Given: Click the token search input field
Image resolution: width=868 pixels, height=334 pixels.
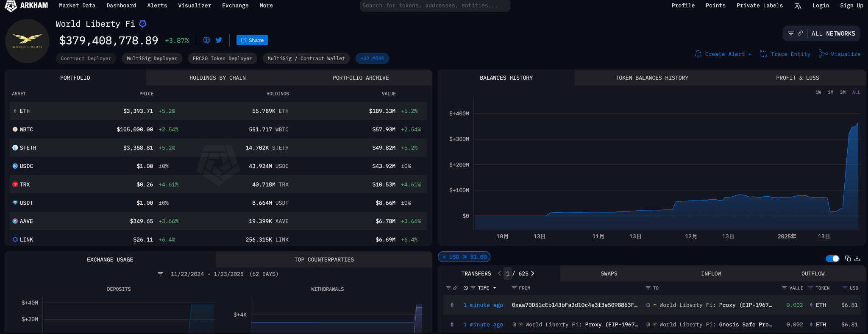Looking at the screenshot, I should click(434, 6).
